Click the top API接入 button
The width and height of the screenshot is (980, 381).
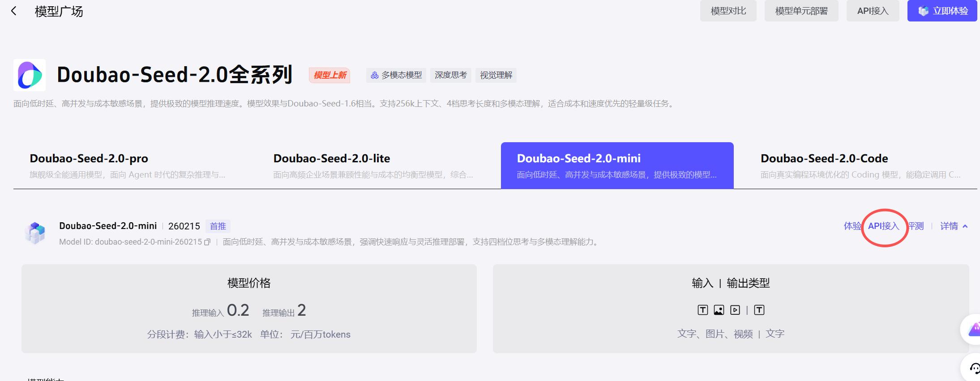[x=873, y=11]
